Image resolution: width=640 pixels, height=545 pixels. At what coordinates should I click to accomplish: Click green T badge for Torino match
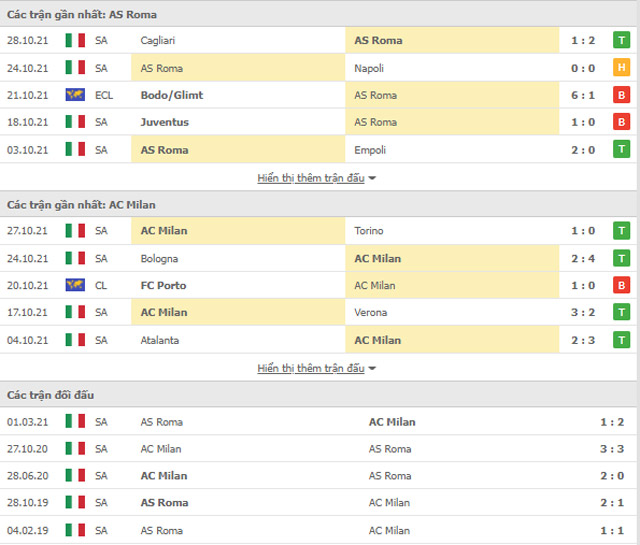tap(622, 231)
